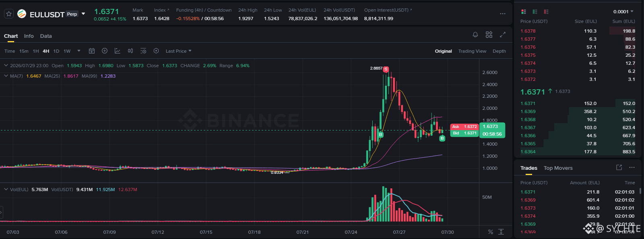Click the circled plus icon in the chart toolbar
The height and width of the screenshot is (239, 644).
click(105, 51)
